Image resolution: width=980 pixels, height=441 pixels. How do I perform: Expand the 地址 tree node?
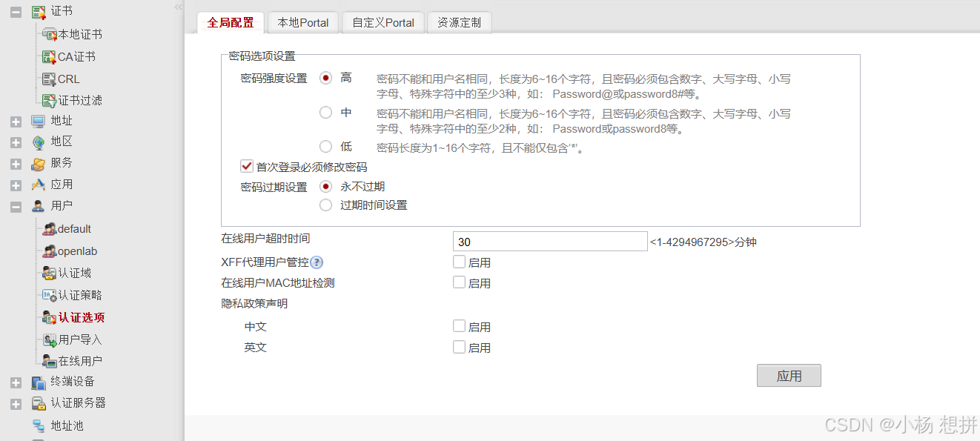point(16,122)
